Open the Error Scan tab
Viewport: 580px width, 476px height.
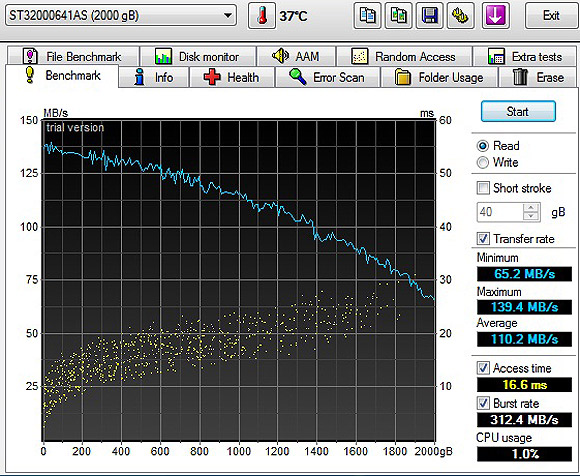327,77
